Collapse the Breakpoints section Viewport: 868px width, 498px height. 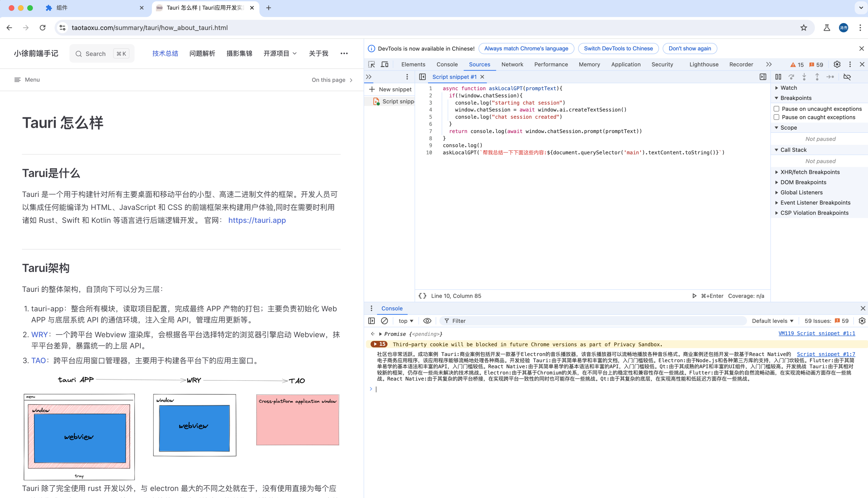tap(777, 98)
